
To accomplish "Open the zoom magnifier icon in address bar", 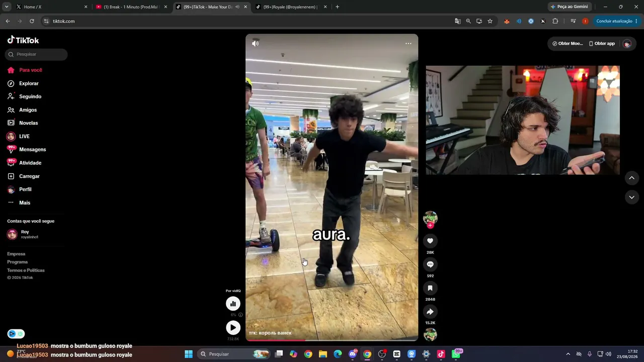I will (468, 21).
